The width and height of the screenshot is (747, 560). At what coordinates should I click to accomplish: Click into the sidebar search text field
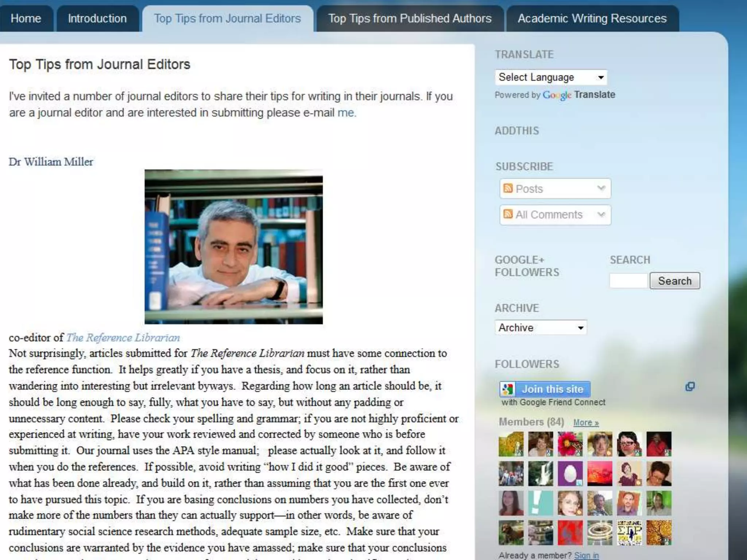click(628, 281)
